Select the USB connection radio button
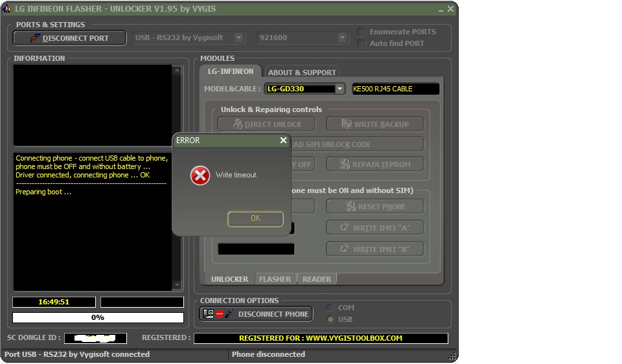The image size is (622, 364). [x=330, y=319]
